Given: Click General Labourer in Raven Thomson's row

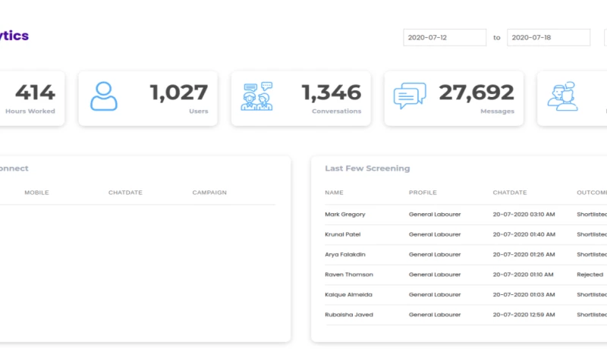Looking at the screenshot, I should (x=435, y=275).
